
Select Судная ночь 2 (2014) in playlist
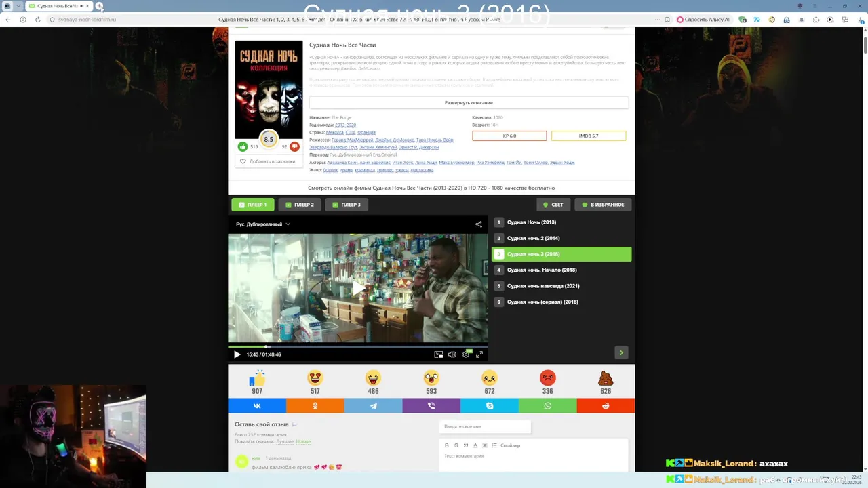point(561,238)
